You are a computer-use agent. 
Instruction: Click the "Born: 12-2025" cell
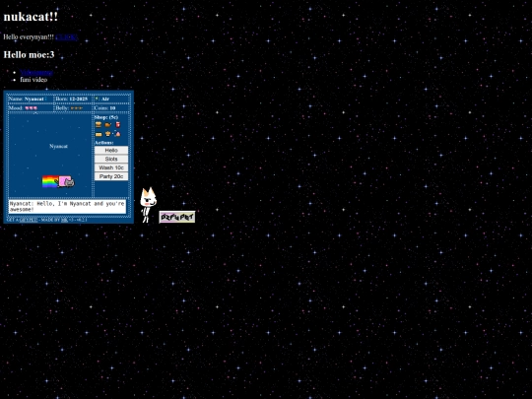coord(72,99)
